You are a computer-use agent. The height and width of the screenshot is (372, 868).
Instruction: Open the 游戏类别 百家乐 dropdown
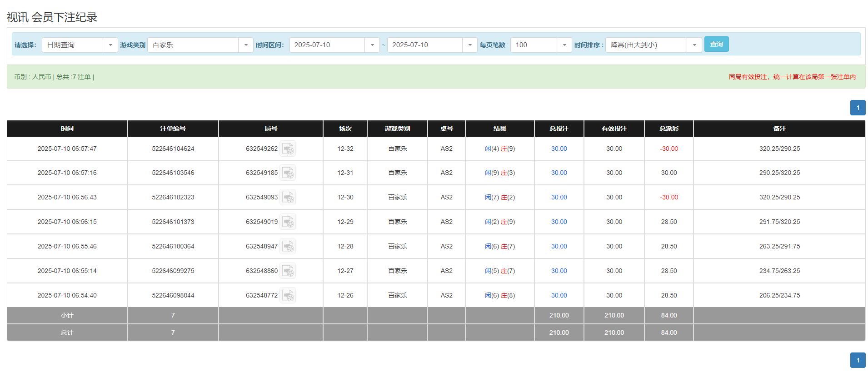pos(245,45)
